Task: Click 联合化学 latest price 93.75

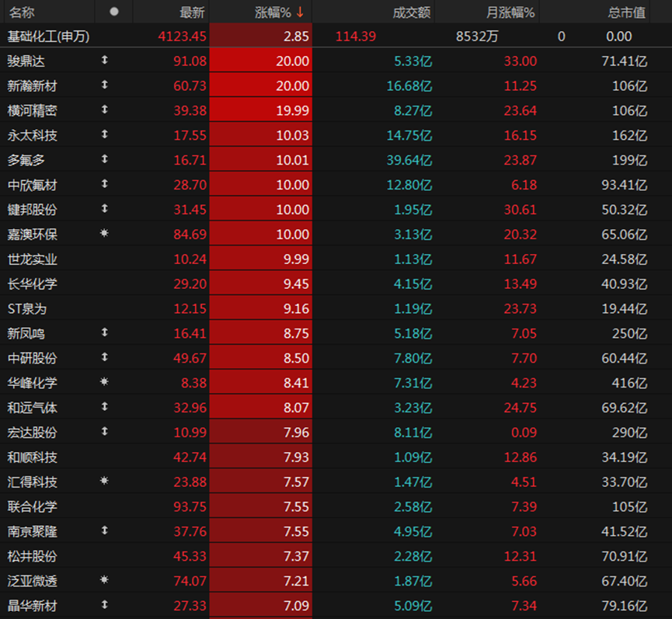Action: [190, 506]
